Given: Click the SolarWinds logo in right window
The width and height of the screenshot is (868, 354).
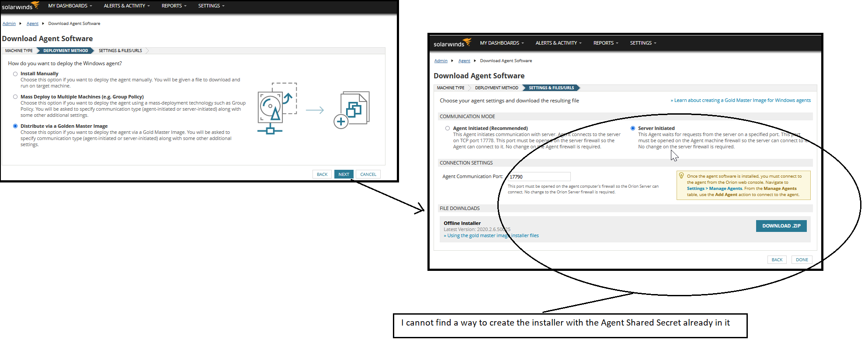Looking at the screenshot, I should pyautogui.click(x=452, y=43).
